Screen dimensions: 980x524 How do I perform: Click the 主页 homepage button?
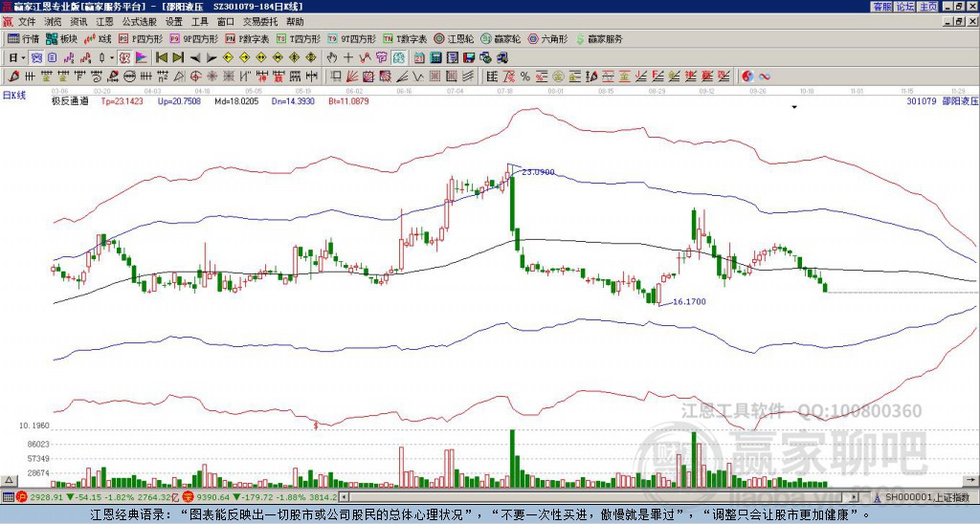pyautogui.click(x=928, y=7)
